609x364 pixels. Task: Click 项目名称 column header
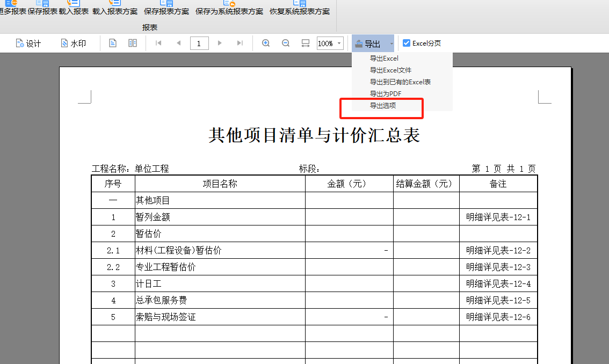(x=220, y=184)
